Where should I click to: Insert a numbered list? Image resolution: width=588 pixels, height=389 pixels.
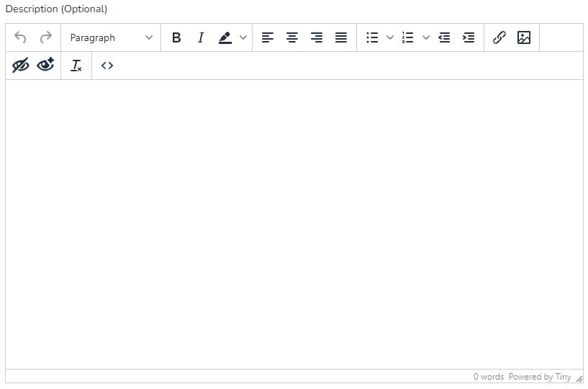pyautogui.click(x=408, y=37)
